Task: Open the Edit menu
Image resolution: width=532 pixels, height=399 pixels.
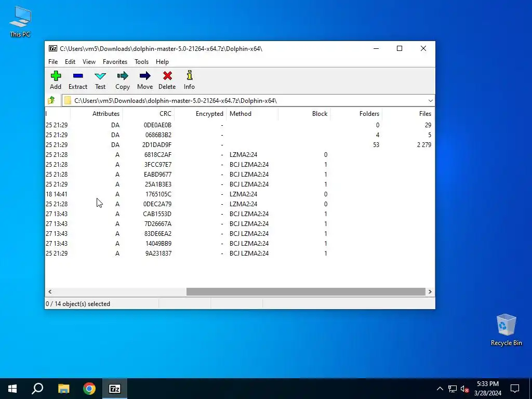Action: point(70,62)
